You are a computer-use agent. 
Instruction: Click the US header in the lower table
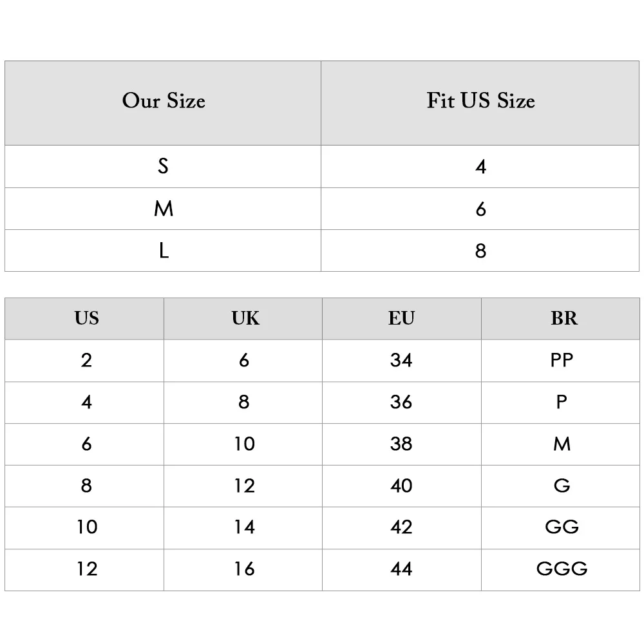(86, 318)
